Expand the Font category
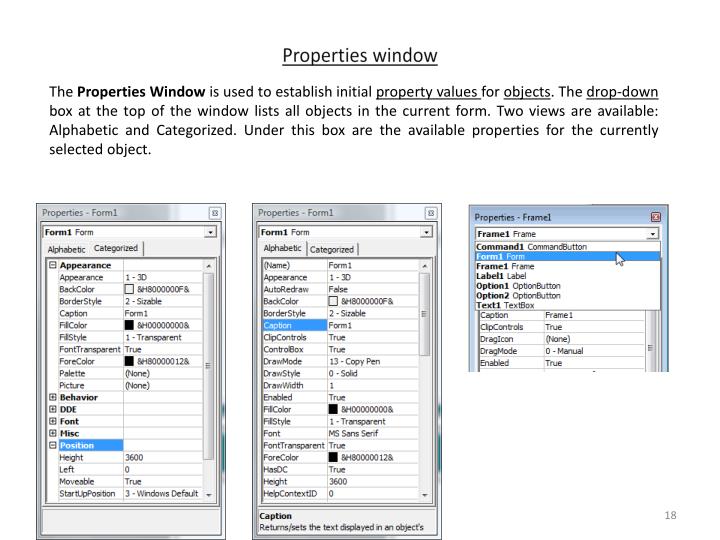Screen dimensions: 720x540 [x=53, y=421]
